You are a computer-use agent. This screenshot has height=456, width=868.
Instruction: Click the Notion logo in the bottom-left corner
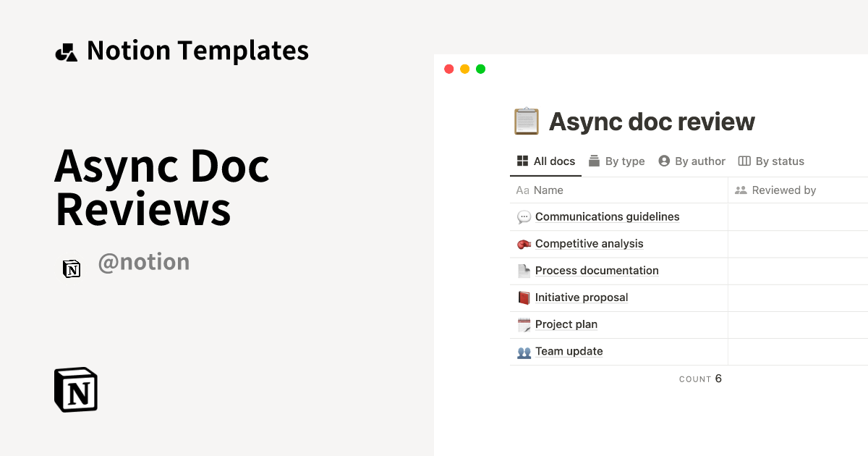pos(75,389)
